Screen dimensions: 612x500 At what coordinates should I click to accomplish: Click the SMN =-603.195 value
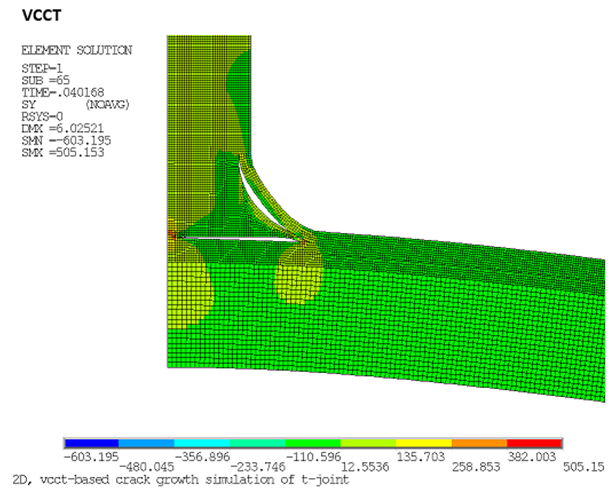point(66,141)
